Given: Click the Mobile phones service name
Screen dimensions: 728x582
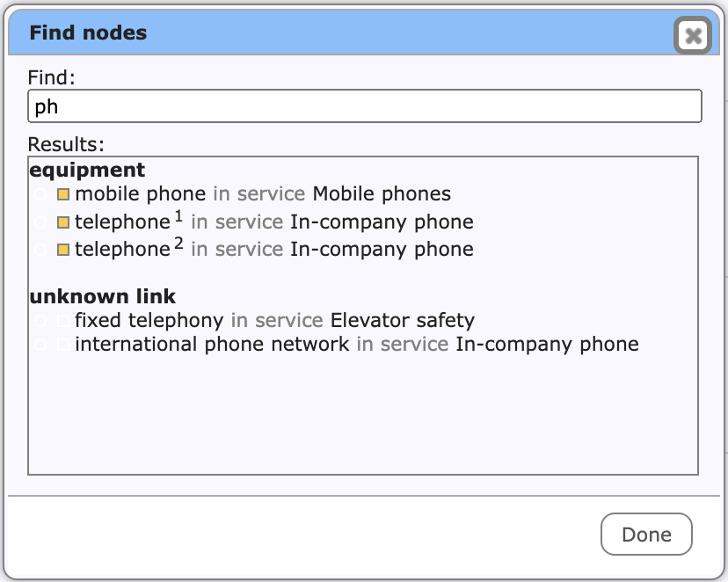Looking at the screenshot, I should click(382, 194).
